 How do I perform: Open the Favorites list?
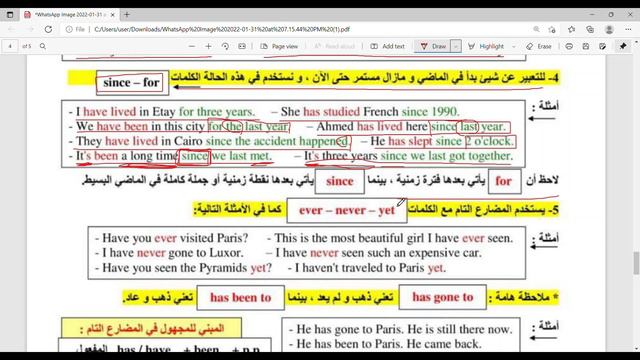[x=571, y=29]
